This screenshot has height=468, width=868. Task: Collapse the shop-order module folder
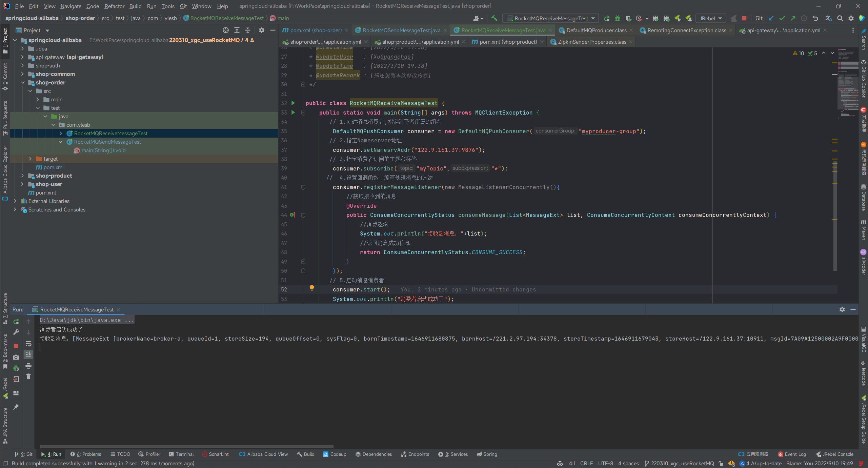[22, 82]
